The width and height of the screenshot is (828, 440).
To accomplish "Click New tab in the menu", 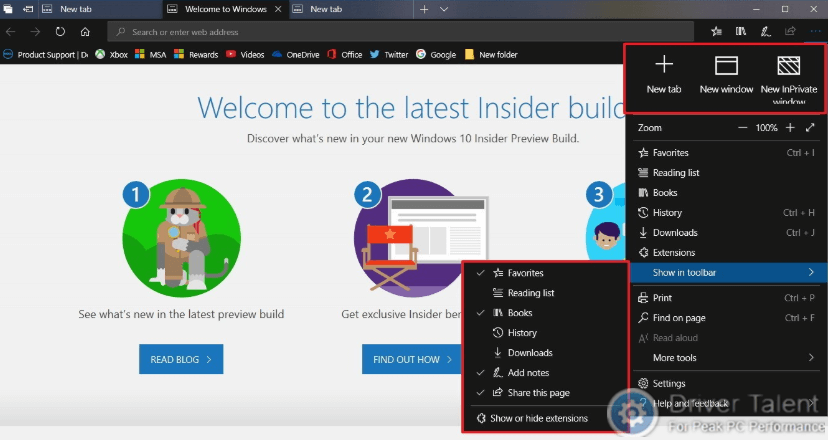I will click(664, 76).
